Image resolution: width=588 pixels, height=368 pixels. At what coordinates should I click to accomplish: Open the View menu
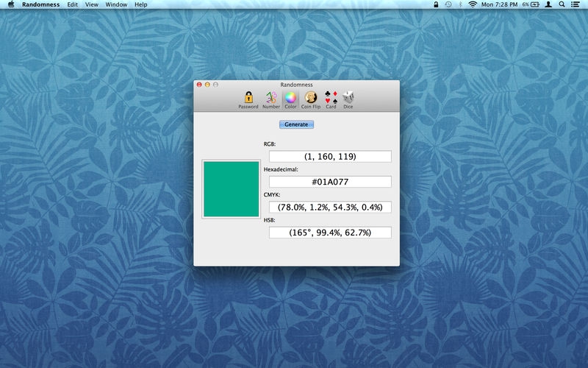coord(92,4)
